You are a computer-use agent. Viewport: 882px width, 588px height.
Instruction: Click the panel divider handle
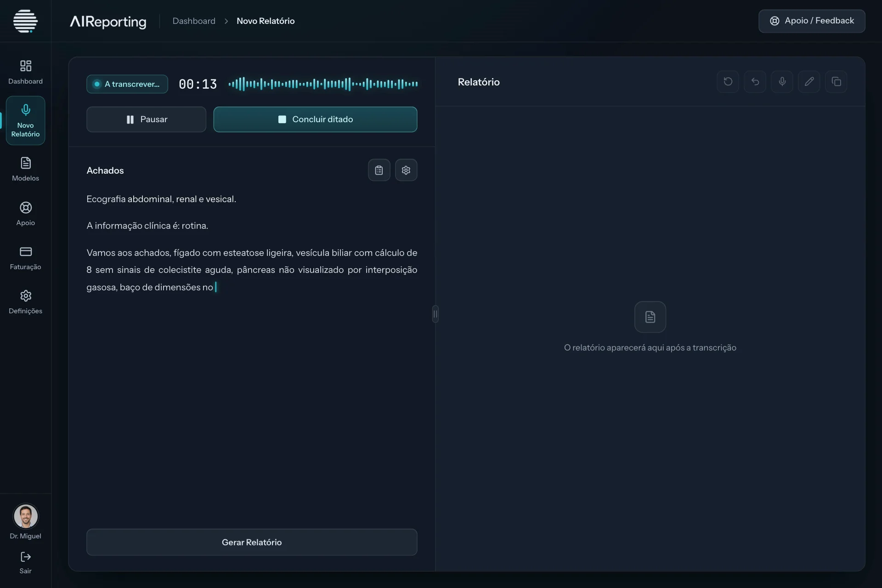tap(435, 314)
